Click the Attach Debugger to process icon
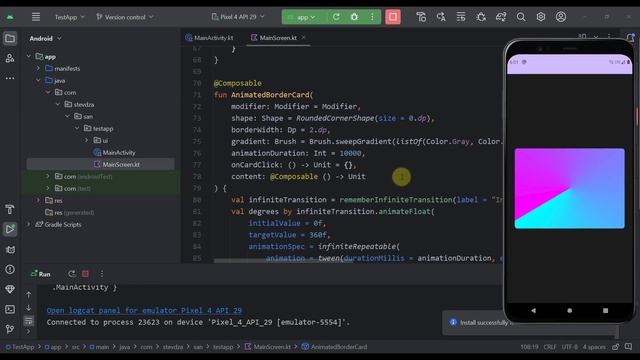Screen dimensions: 640x360 click(481, 17)
